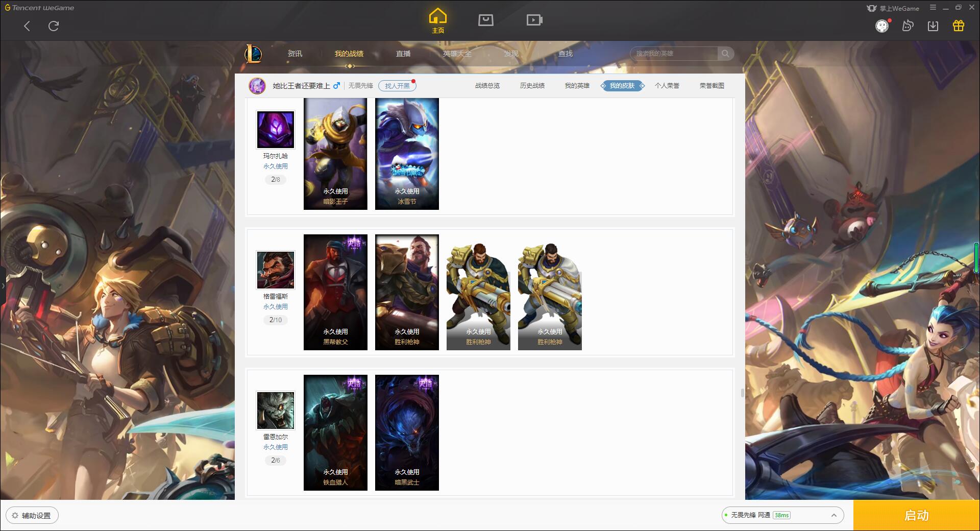Click the 格雷福斯 永久使用 link
980x531 pixels.
click(276, 307)
